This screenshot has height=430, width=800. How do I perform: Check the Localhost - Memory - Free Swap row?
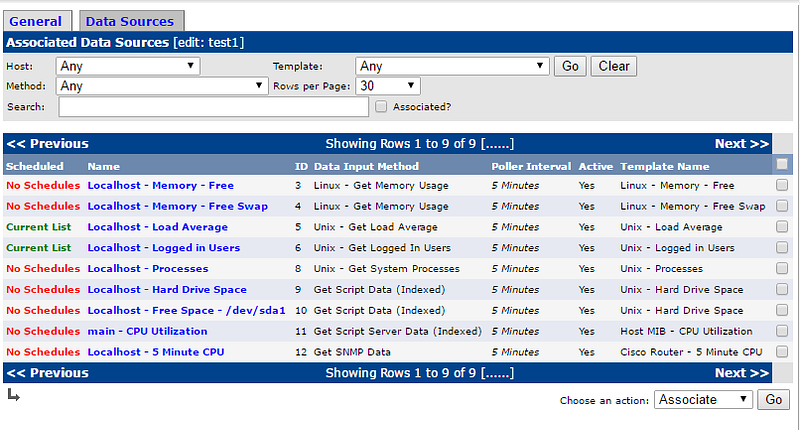782,206
